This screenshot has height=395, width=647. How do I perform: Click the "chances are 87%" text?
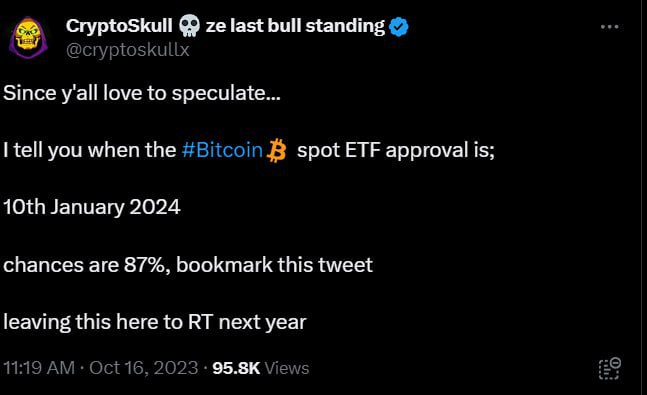(x=87, y=265)
